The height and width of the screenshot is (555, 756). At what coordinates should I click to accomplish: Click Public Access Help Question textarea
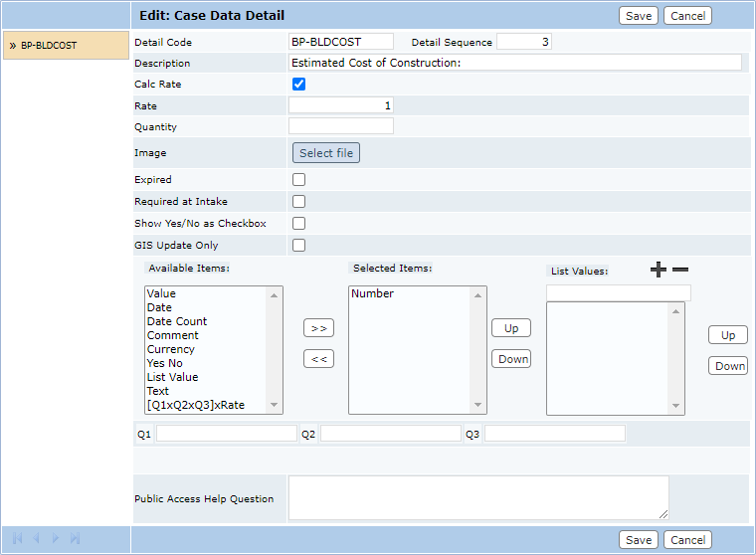pos(478,498)
